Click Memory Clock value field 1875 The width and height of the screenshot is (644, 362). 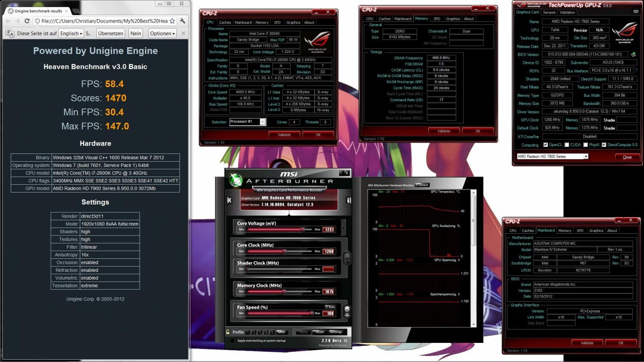[329, 291]
